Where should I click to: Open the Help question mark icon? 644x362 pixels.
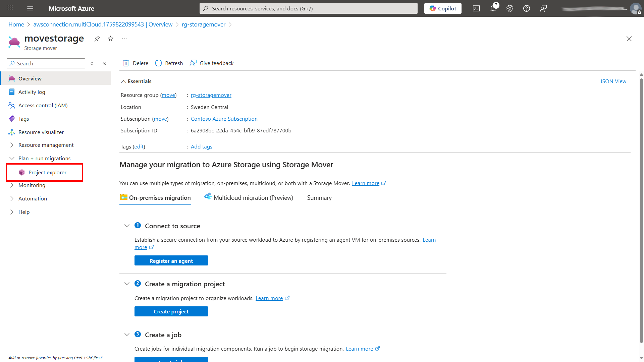(x=526, y=8)
